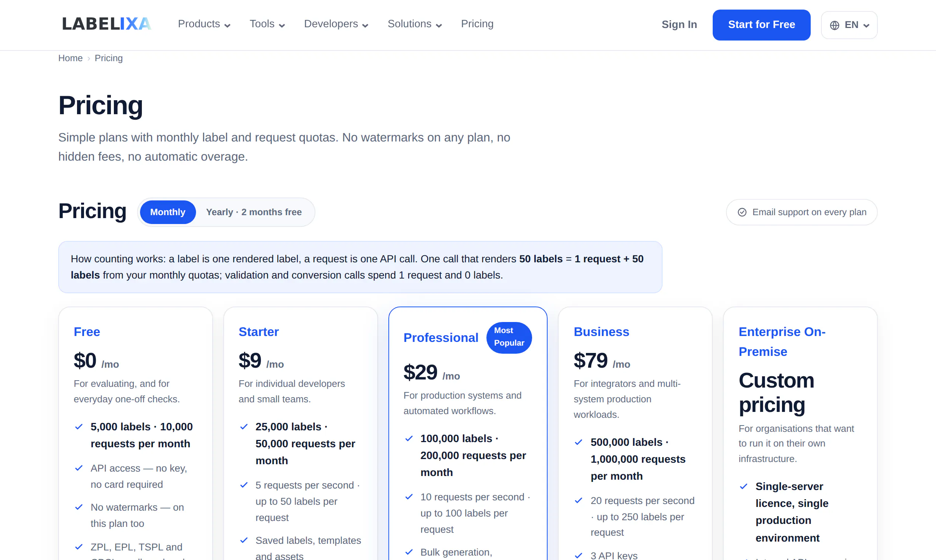The height and width of the screenshot is (560, 936).
Task: Click checkmark beside 10 requests per second
Action: point(409,497)
